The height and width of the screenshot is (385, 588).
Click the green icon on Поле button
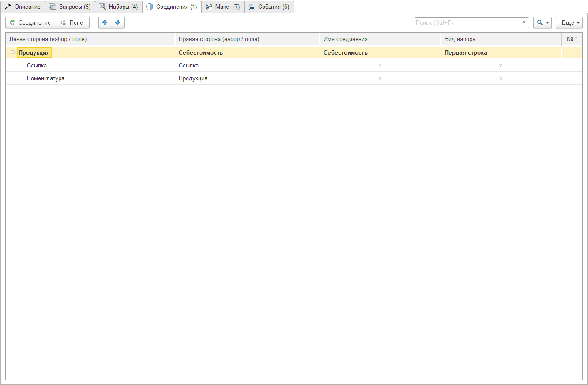[x=64, y=22]
